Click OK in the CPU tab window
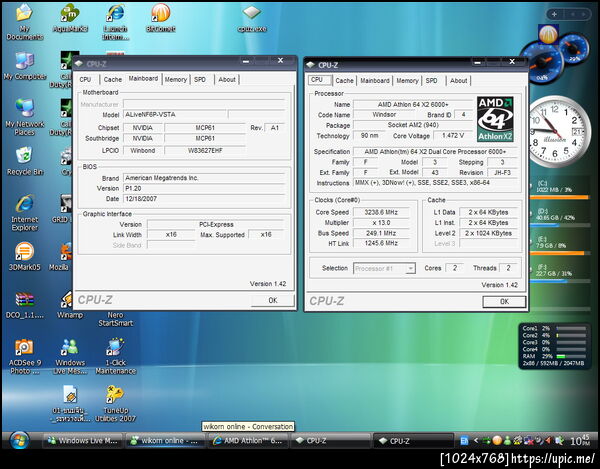Screen dimensions: 600x469 (x=504, y=302)
